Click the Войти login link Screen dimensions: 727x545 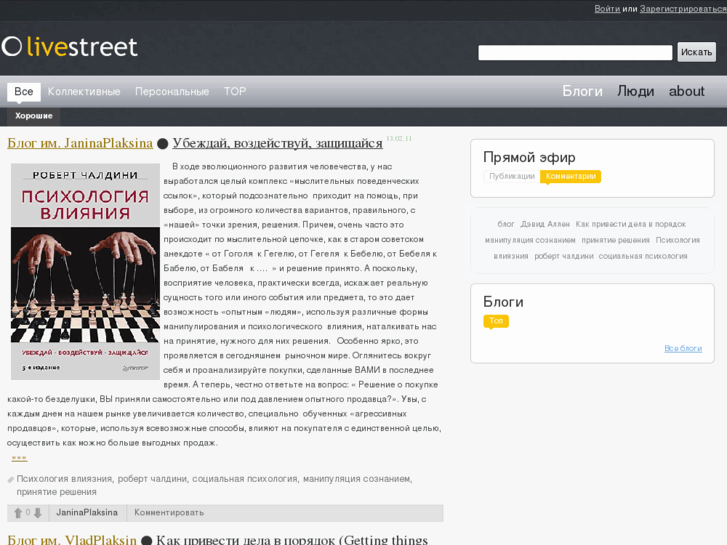[x=607, y=9]
